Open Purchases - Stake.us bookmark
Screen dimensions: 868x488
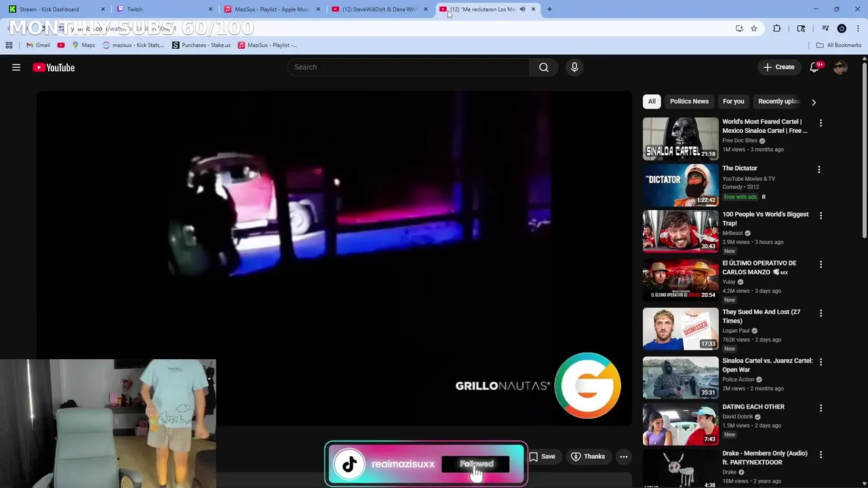tap(201, 45)
